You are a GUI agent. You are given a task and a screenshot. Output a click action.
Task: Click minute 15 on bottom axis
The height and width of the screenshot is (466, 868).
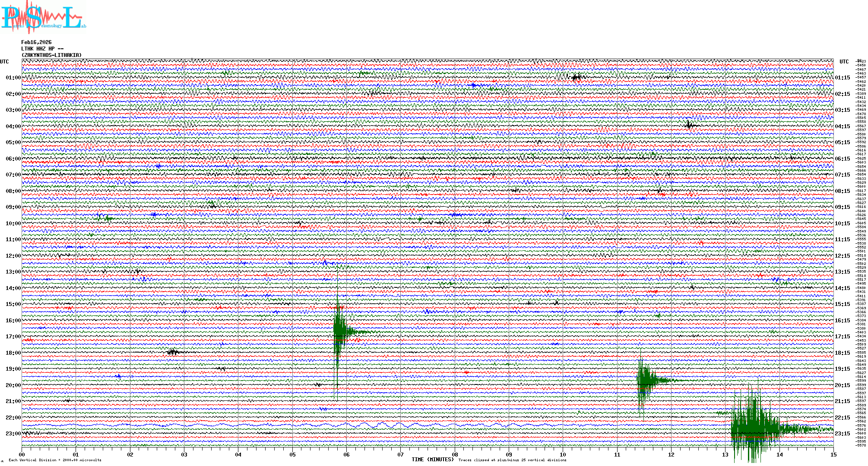pos(833,455)
